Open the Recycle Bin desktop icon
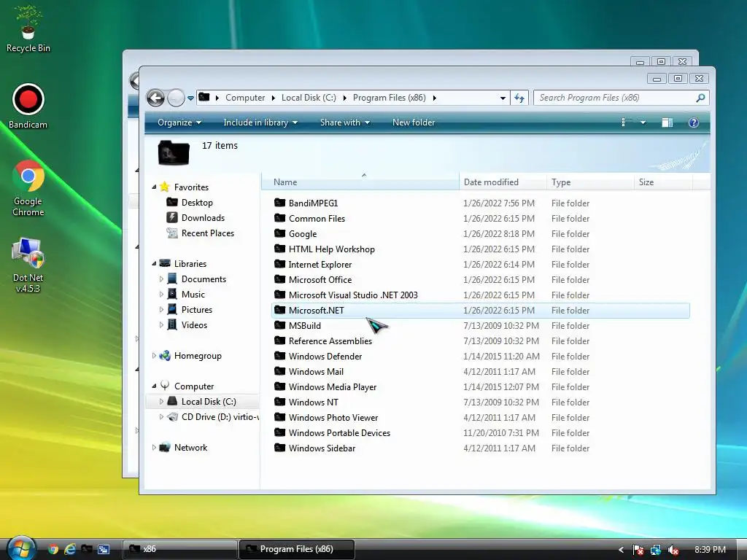This screenshot has height=560, width=747. click(x=28, y=29)
